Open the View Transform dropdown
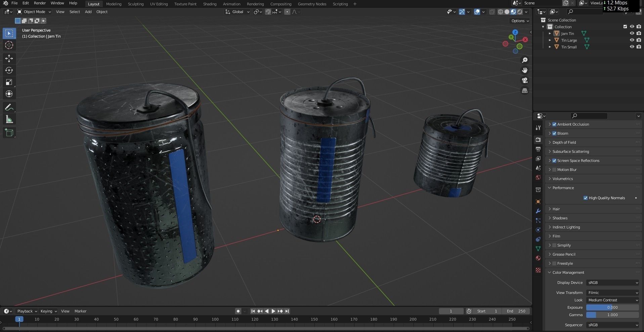This screenshot has width=644, height=332. (612, 293)
